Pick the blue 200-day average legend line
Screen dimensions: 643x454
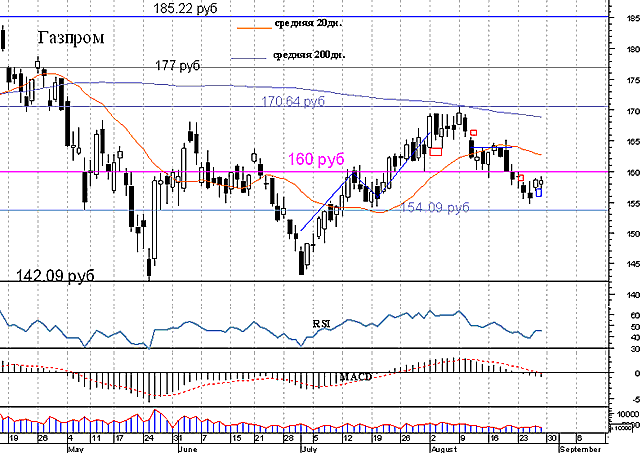pos(249,59)
